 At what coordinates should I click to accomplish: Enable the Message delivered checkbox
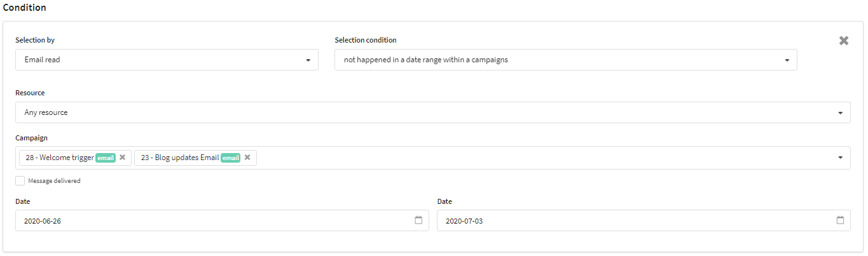[x=20, y=180]
